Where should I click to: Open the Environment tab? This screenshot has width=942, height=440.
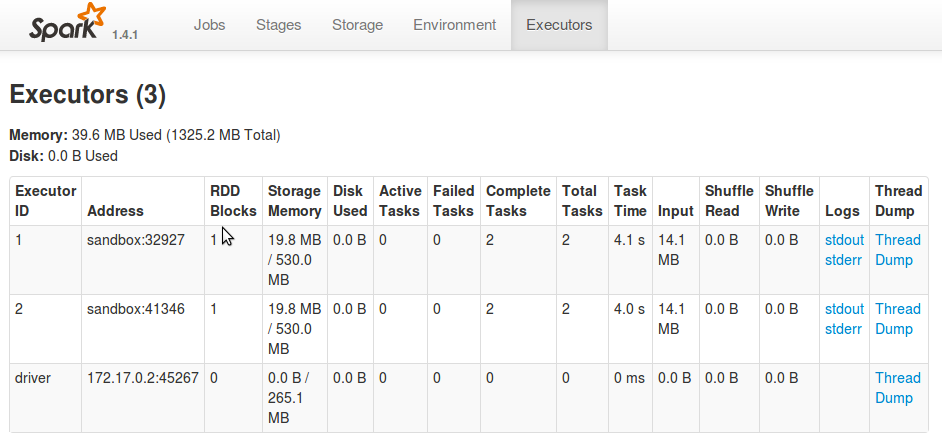pos(454,25)
